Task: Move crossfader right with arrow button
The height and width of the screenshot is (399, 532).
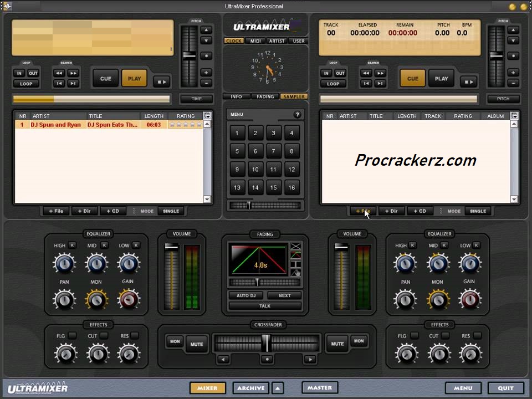Action: point(310,359)
